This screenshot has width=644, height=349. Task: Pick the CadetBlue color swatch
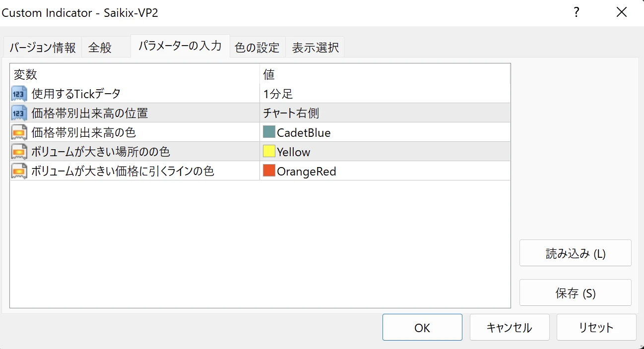[x=269, y=132]
